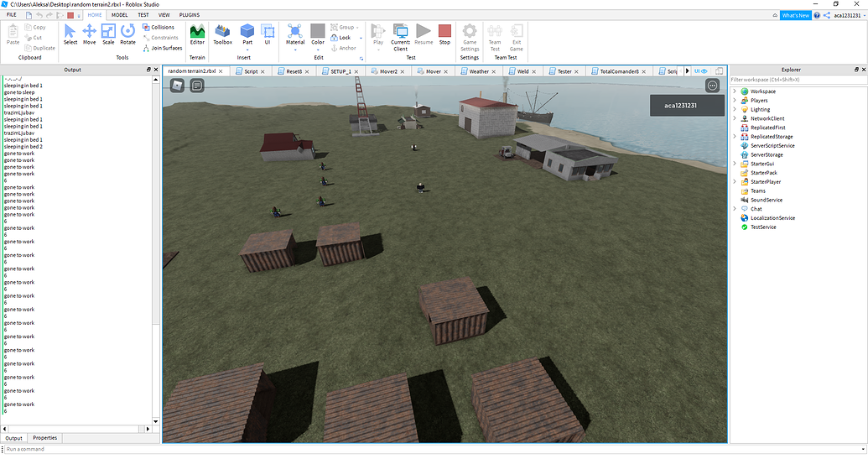Select LocalizationService in Explorer

(x=772, y=218)
